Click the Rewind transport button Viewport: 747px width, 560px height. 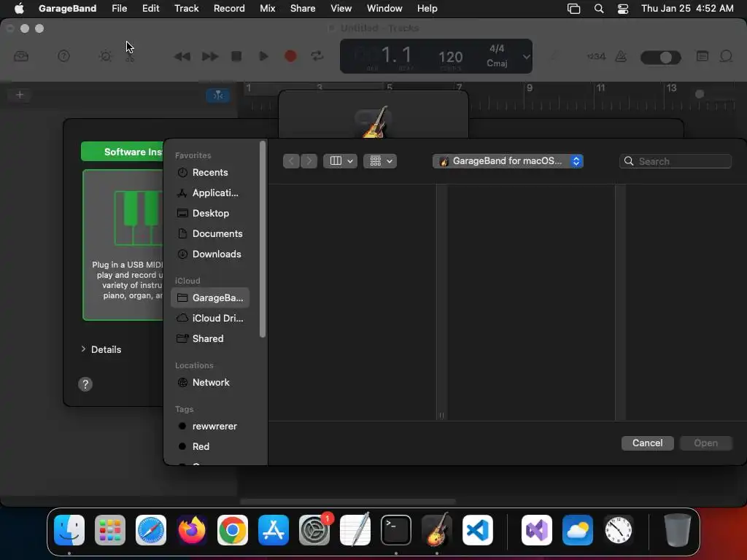[182, 57]
